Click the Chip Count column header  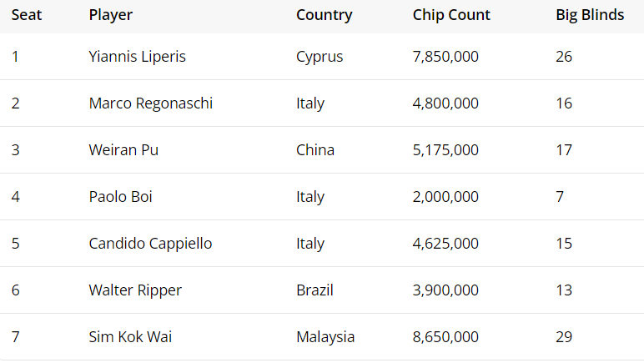coord(451,15)
